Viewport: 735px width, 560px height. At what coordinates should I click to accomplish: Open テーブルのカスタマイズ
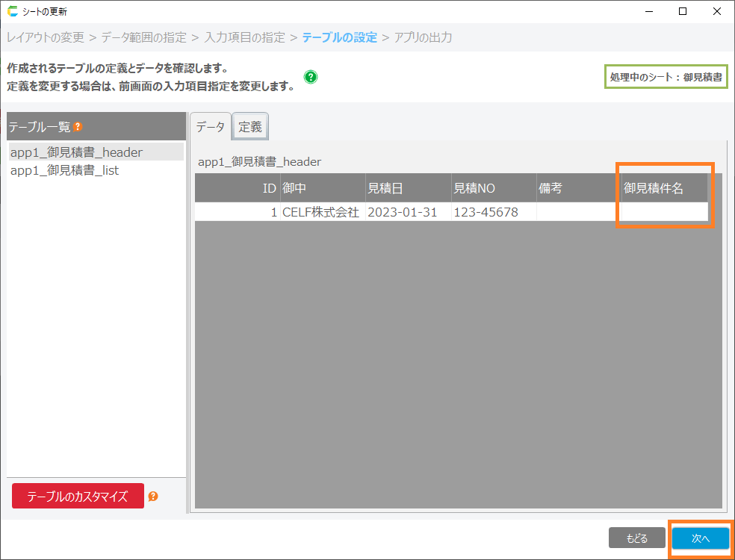pos(78,496)
